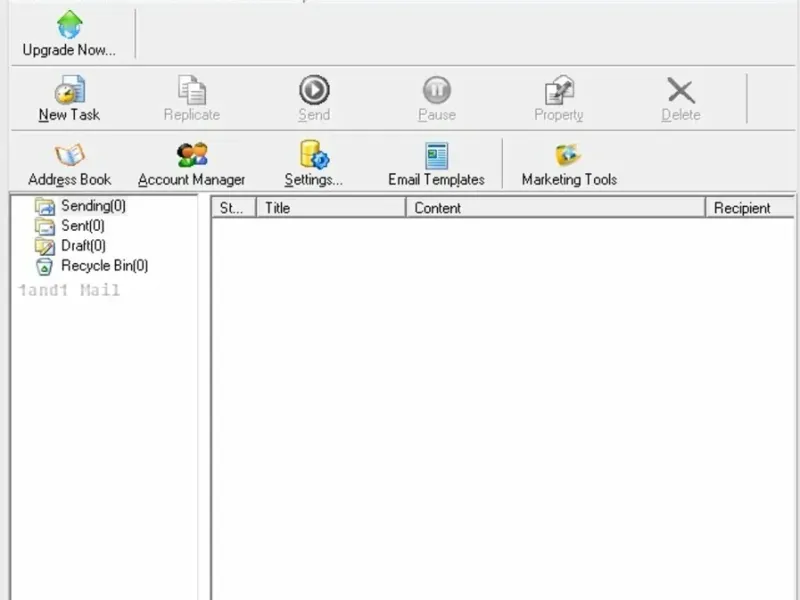Screen dimensions: 800x600
Task: Select the Draft(0) folder
Action: tap(70, 246)
